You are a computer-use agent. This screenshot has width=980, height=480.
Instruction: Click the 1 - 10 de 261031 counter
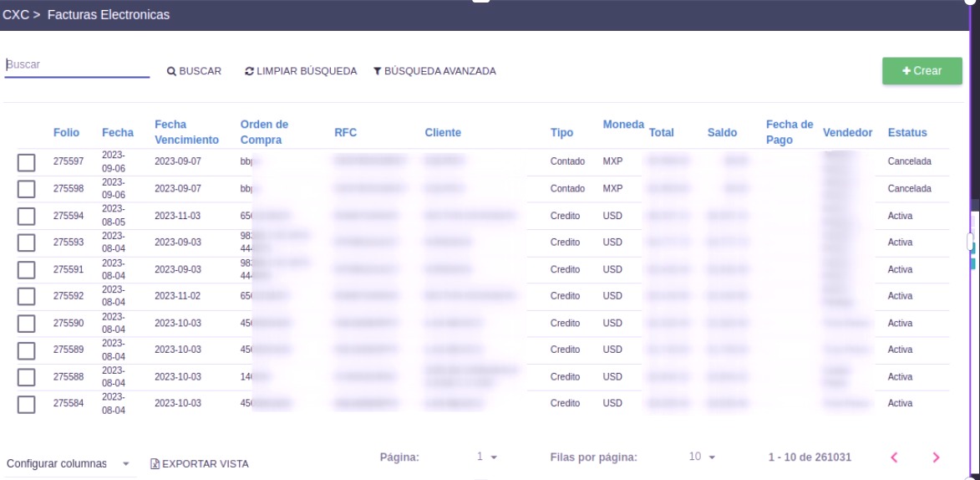tap(810, 457)
